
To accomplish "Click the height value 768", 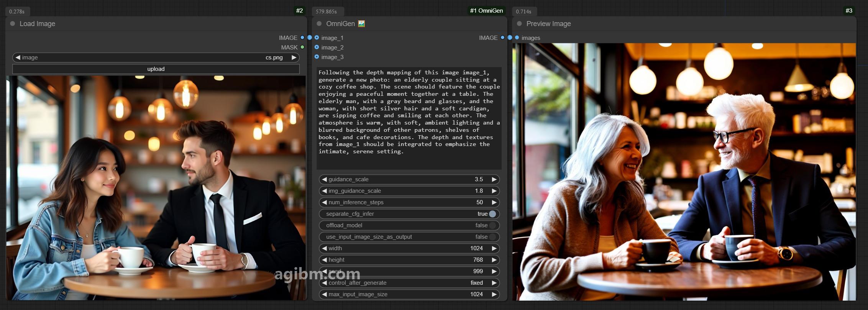I will tap(478, 260).
